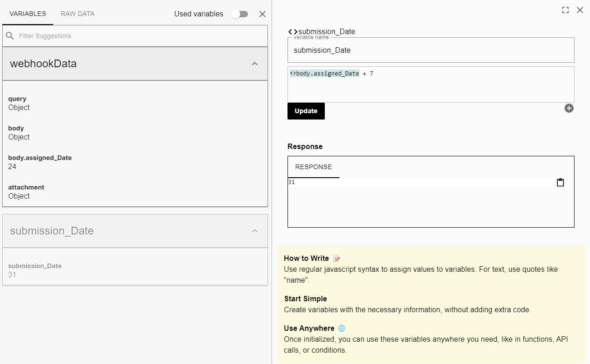Click the plus add icon

569,108
